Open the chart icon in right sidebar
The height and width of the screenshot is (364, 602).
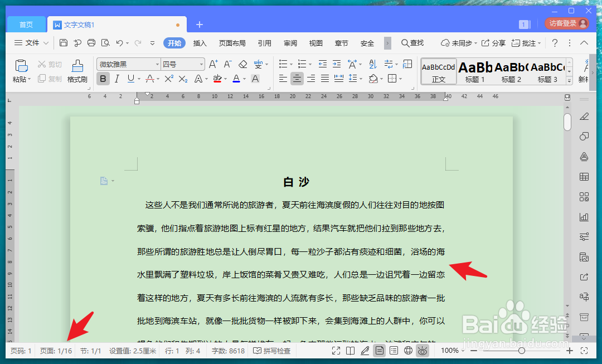[x=584, y=217]
